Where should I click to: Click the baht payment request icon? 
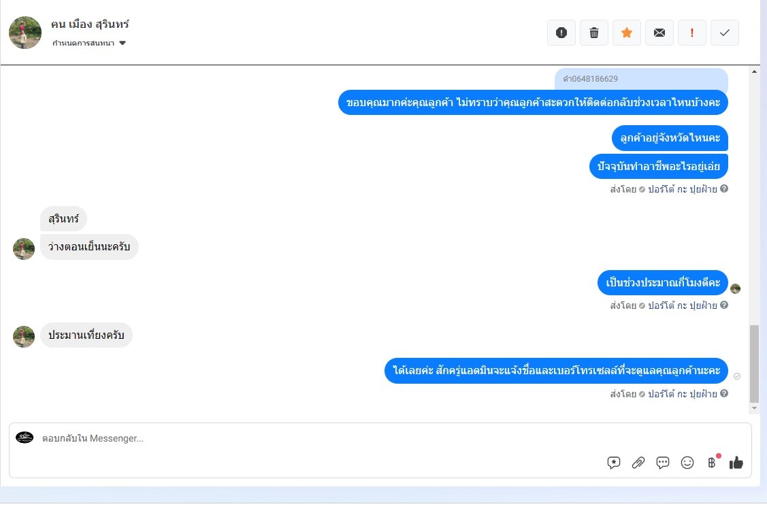pos(712,462)
